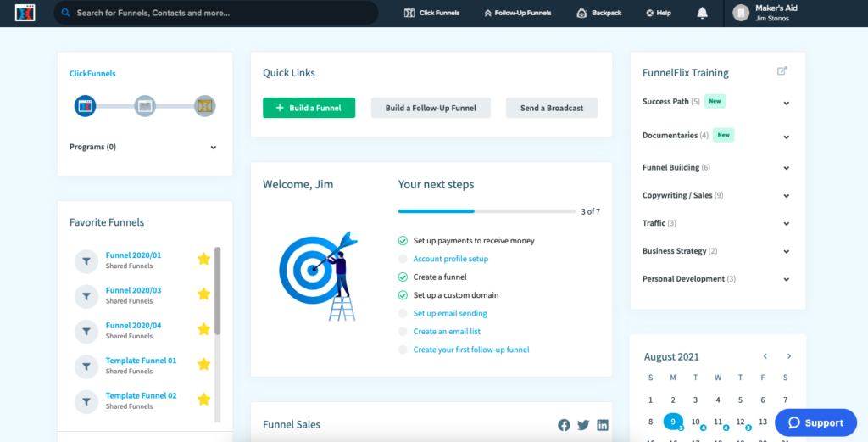Click funnel icon beside Funnel 2020/01
The image size is (868, 442).
(x=86, y=261)
